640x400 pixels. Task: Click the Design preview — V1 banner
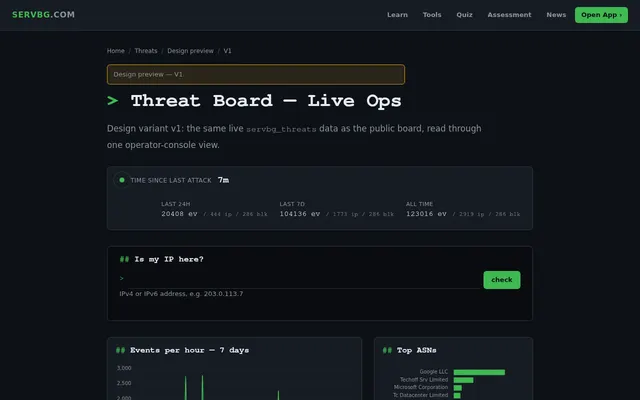click(256, 74)
